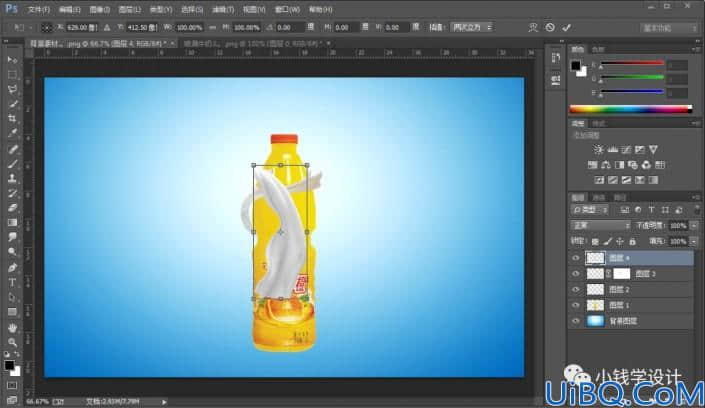This screenshot has width=705, height=408.
Task: Toggle Quick Mask mode
Action: 12,386
